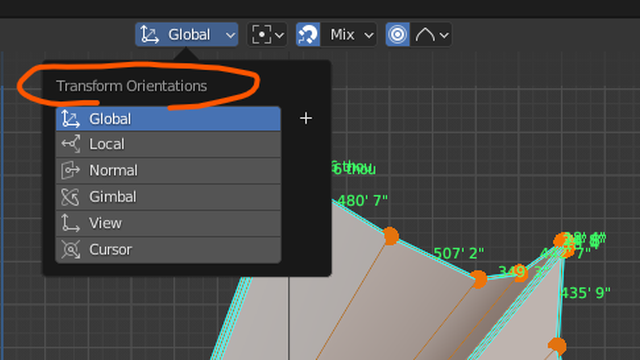Select Normal orientation
The width and height of the screenshot is (640, 360).
coord(168,170)
